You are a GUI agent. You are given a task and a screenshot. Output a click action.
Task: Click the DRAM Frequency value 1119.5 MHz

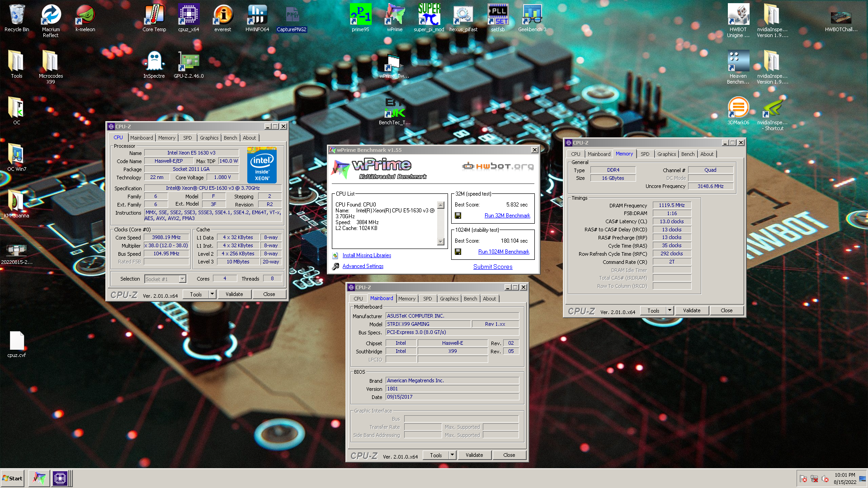[x=672, y=205]
